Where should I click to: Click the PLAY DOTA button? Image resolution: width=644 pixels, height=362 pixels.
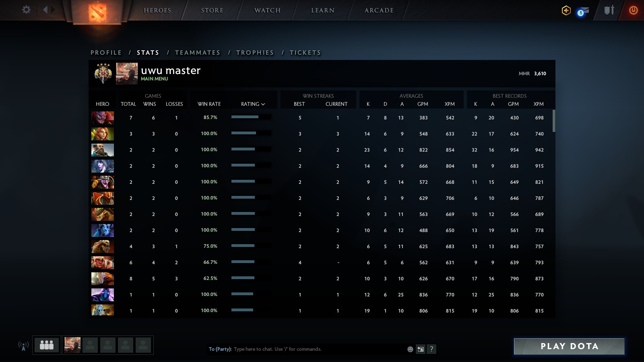(569, 346)
